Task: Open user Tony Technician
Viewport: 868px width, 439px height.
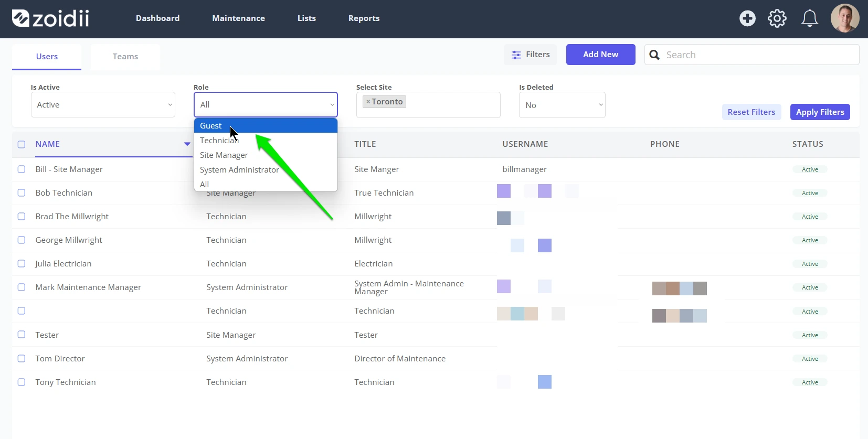Action: click(x=66, y=382)
